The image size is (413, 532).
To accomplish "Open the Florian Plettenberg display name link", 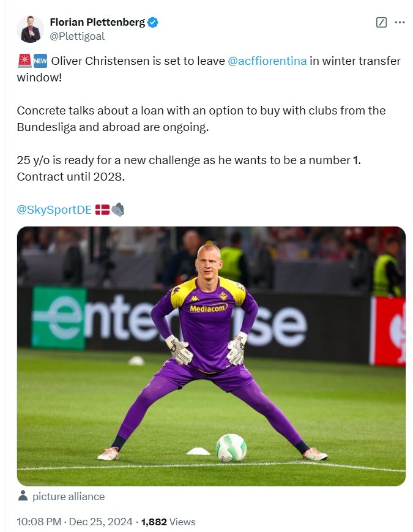I will (97, 22).
